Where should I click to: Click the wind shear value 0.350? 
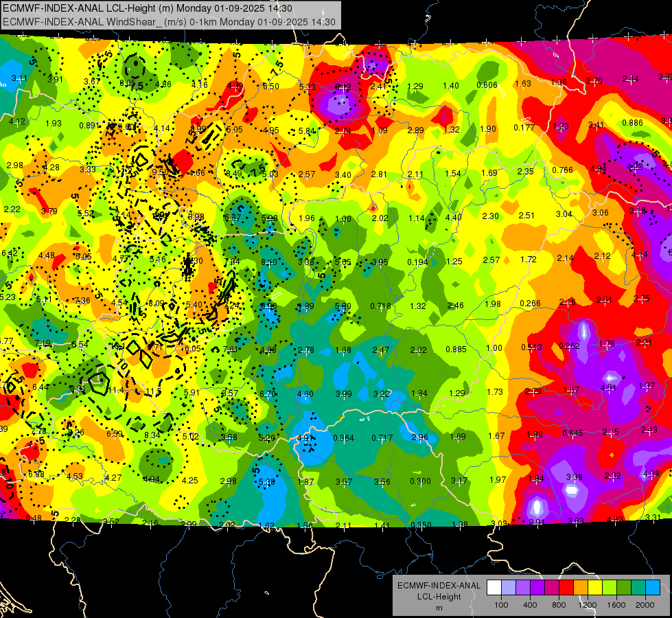(x=421, y=525)
